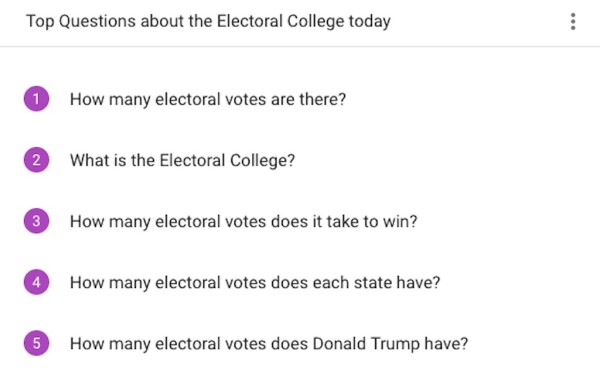Screen dimensions: 600x387
Task: Click the purple number 3 badge
Action: point(36,221)
